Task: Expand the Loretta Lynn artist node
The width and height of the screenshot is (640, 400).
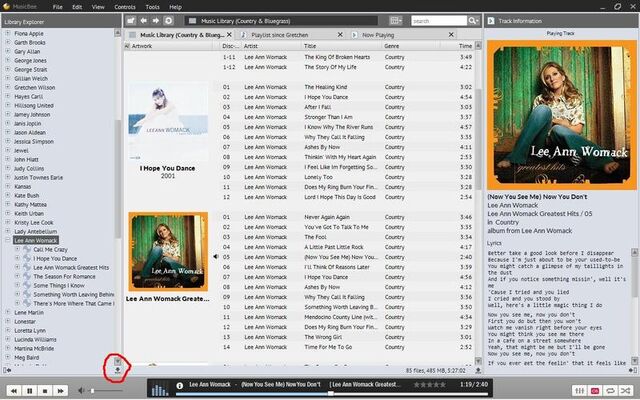Action: tap(7, 330)
